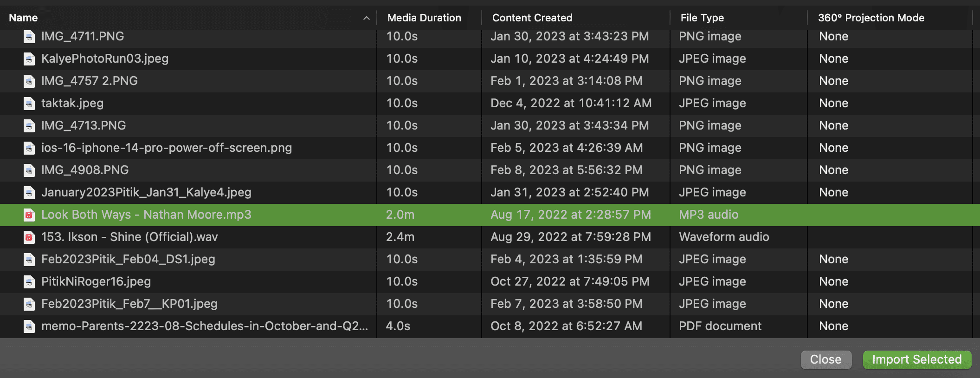Click the Look Both Ways mp3 audio icon
Screen dimensions: 980x378
[x=29, y=215]
